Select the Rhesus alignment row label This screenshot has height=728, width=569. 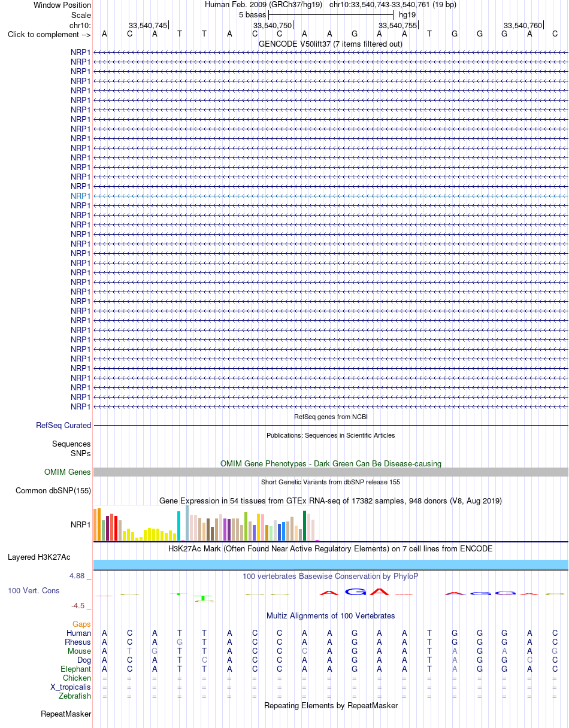[78, 642]
